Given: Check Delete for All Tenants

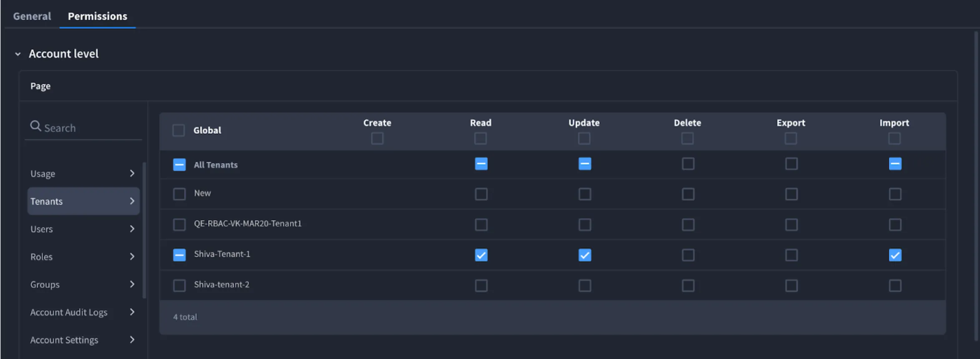Looking at the screenshot, I should 688,164.
